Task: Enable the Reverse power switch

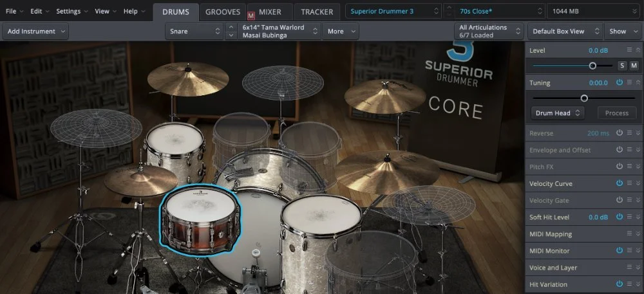Action: tap(620, 133)
